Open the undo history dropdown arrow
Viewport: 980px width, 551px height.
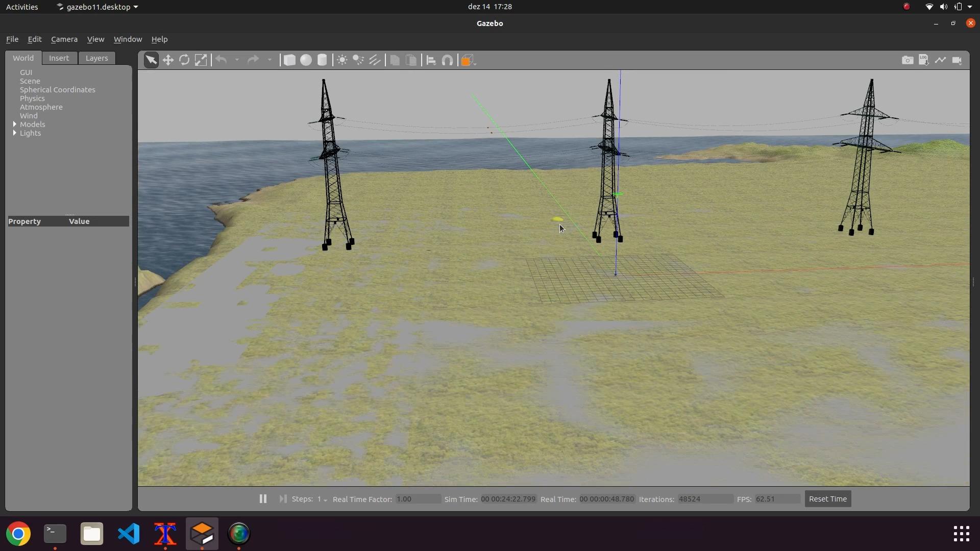pyautogui.click(x=237, y=60)
